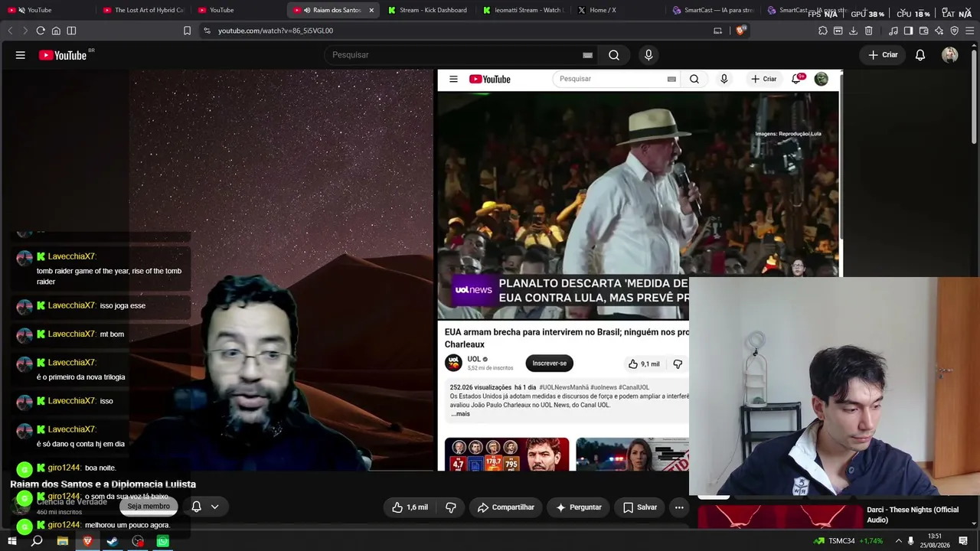
Task: Go back with the browser back arrow
Action: coord(10,31)
